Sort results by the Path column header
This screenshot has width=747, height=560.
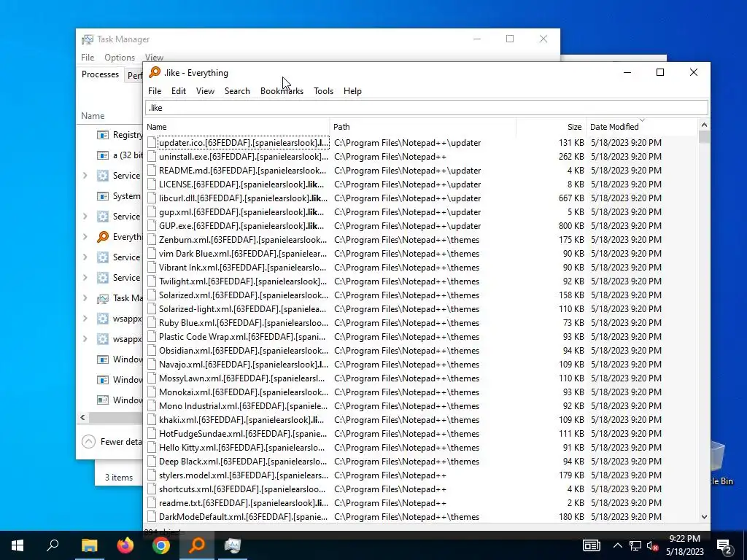pyautogui.click(x=422, y=127)
